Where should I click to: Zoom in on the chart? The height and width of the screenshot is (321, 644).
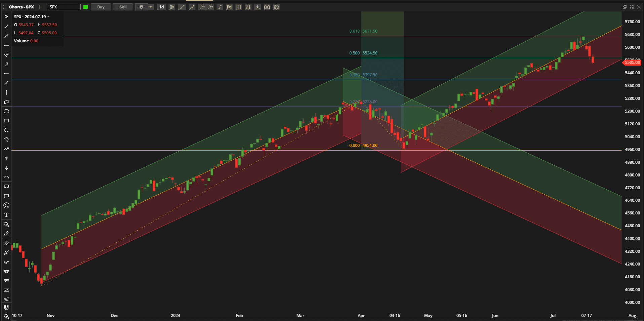coord(211,7)
